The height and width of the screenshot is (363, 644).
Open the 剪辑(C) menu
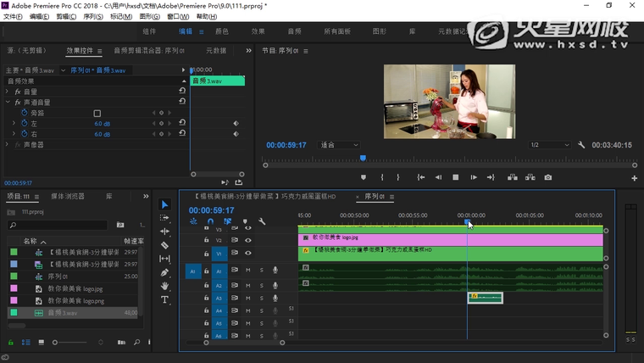[65, 16]
